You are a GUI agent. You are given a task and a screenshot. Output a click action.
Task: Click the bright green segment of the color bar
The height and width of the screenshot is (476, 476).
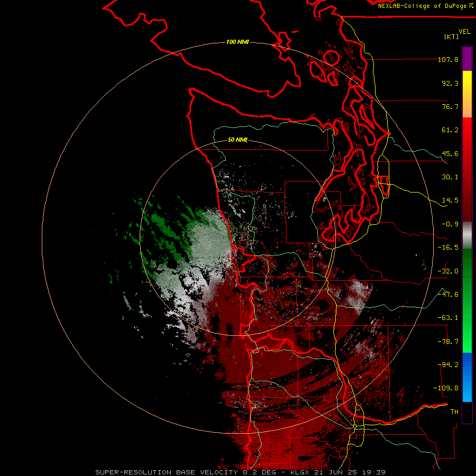[x=467, y=300]
